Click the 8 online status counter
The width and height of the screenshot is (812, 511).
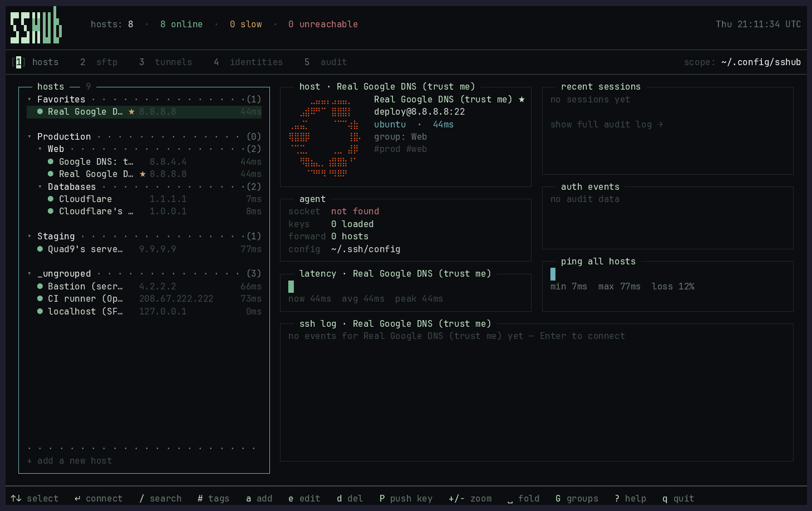click(x=181, y=24)
